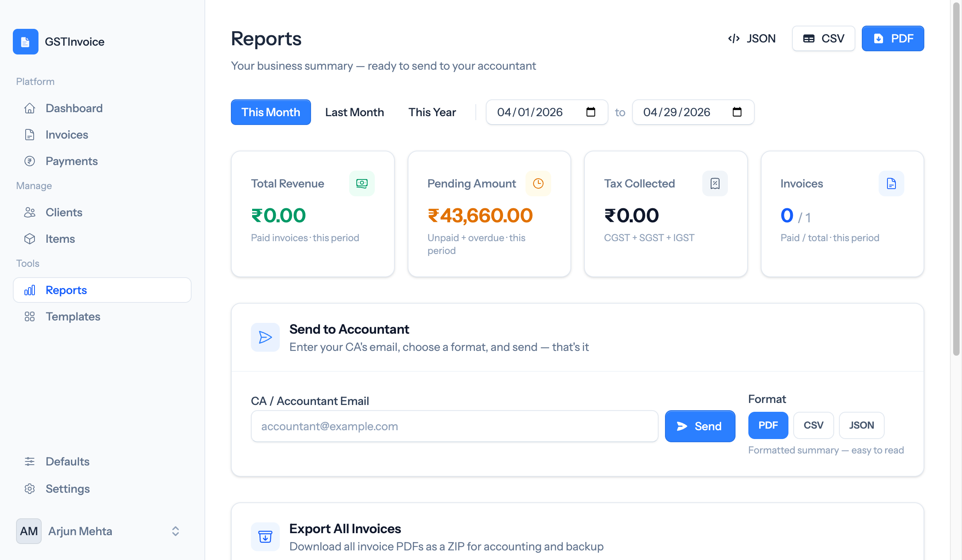This screenshot has height=560, width=962.
Task: Click the GSTInvoice logo icon
Action: [26, 42]
